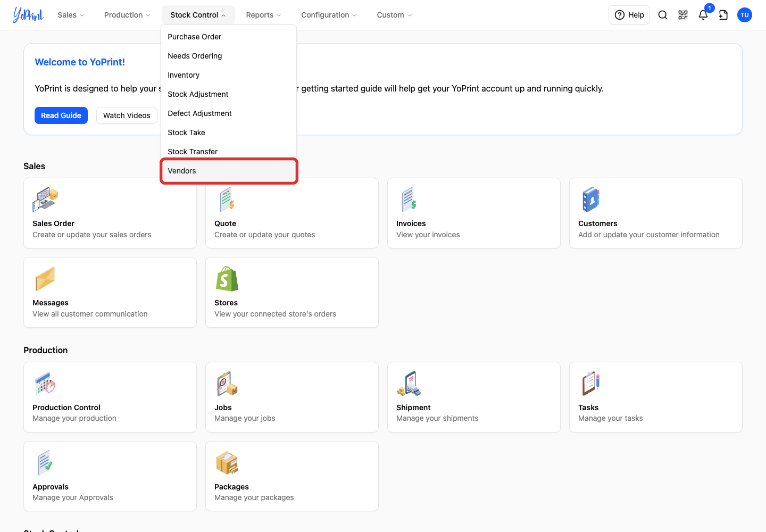Choose Defect Adjustment menu entry
Screen dimensions: 766x532
click(x=229, y=113)
